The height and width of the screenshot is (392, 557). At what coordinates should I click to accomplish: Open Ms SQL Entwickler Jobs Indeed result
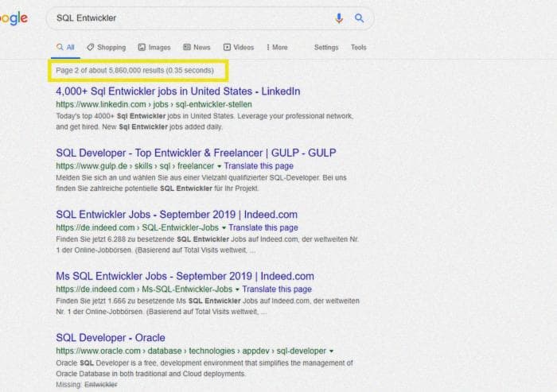(x=185, y=276)
